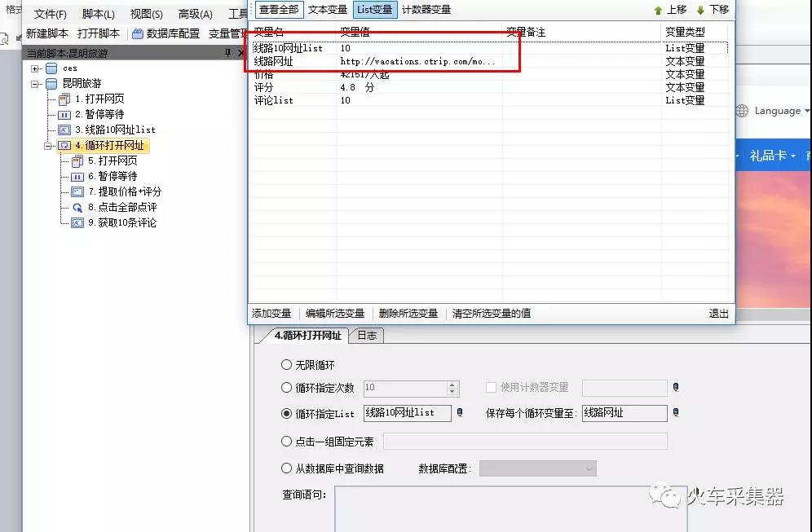Select the 从数据库中查询数据 radio button
The image size is (812, 532).
point(286,468)
